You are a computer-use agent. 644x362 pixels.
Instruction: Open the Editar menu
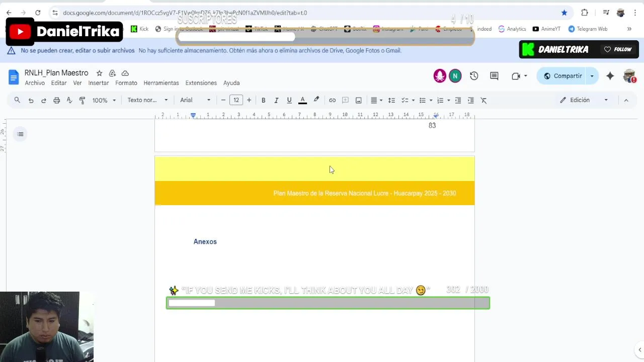[x=59, y=83]
